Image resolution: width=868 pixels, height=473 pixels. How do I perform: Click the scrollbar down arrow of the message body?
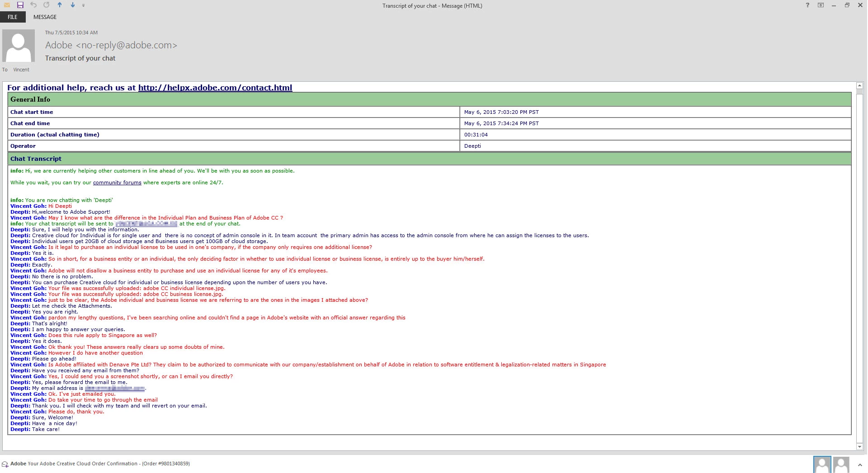pyautogui.click(x=860, y=447)
